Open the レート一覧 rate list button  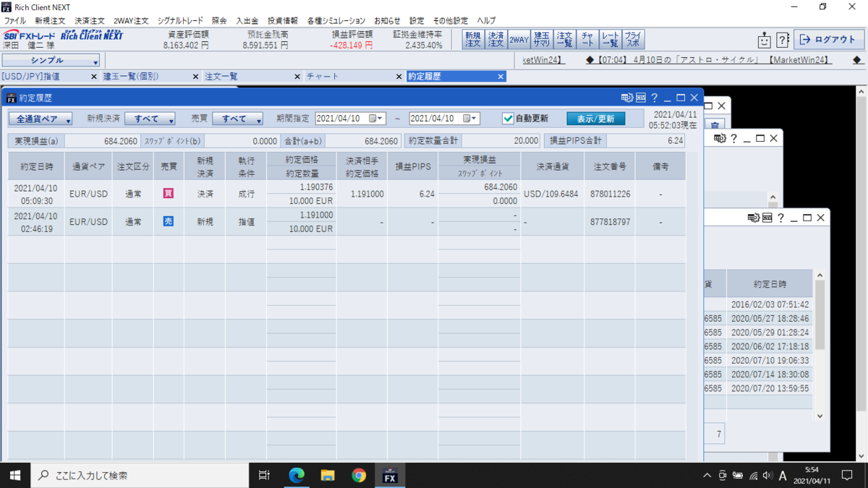coord(610,40)
